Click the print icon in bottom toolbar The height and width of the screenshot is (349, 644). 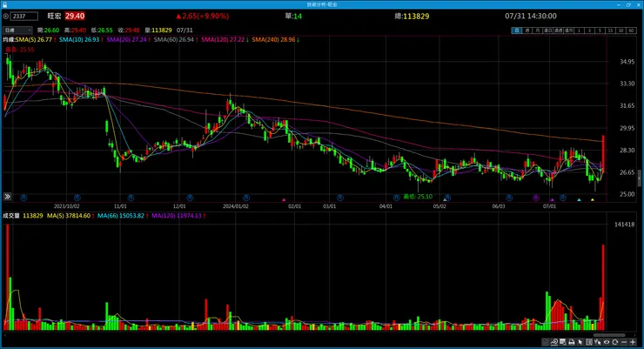571,342
